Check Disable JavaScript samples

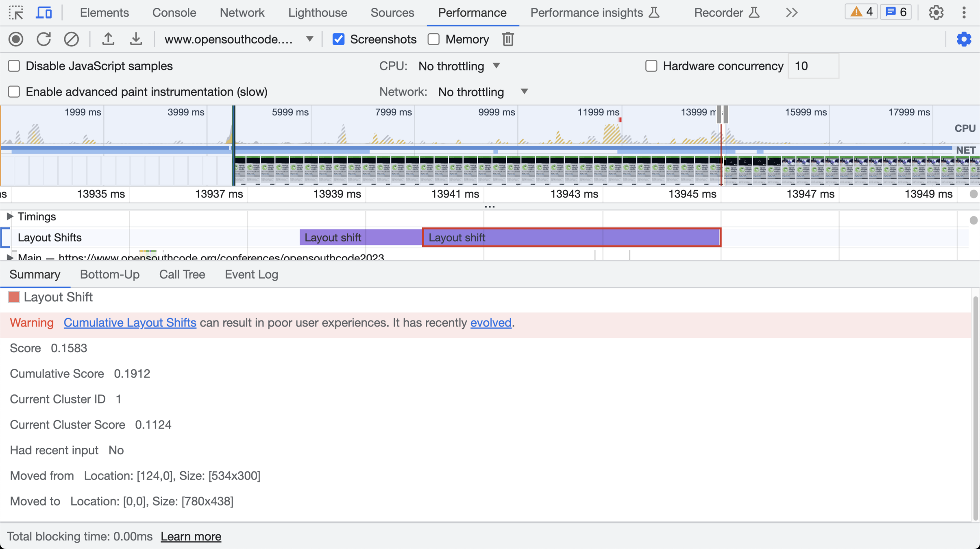(14, 66)
